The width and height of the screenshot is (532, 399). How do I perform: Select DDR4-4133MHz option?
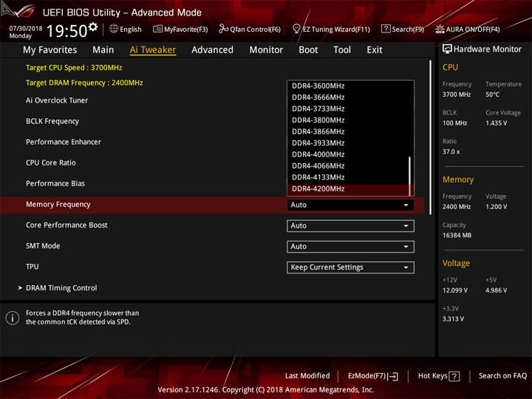[348, 177]
